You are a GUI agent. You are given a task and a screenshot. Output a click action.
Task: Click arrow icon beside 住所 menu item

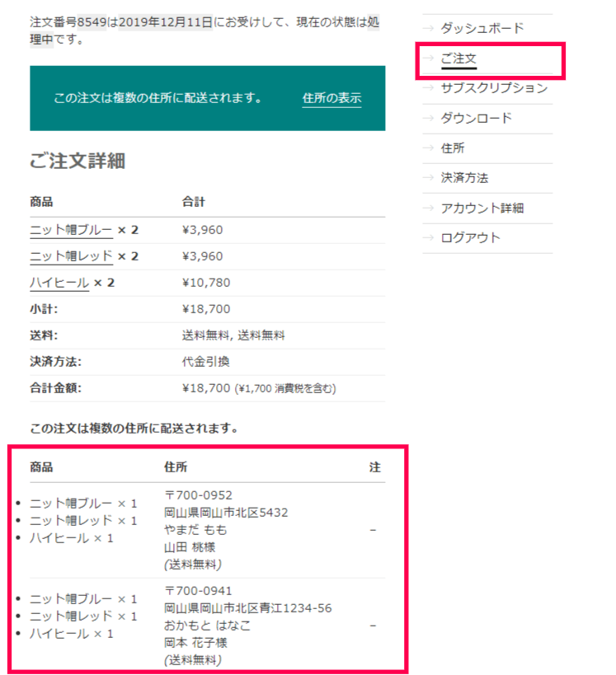point(428,148)
